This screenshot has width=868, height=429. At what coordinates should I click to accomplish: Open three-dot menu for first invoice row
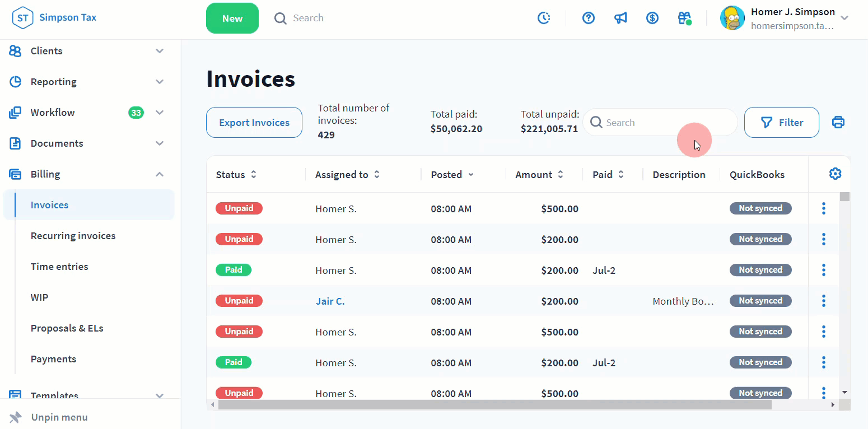click(823, 208)
